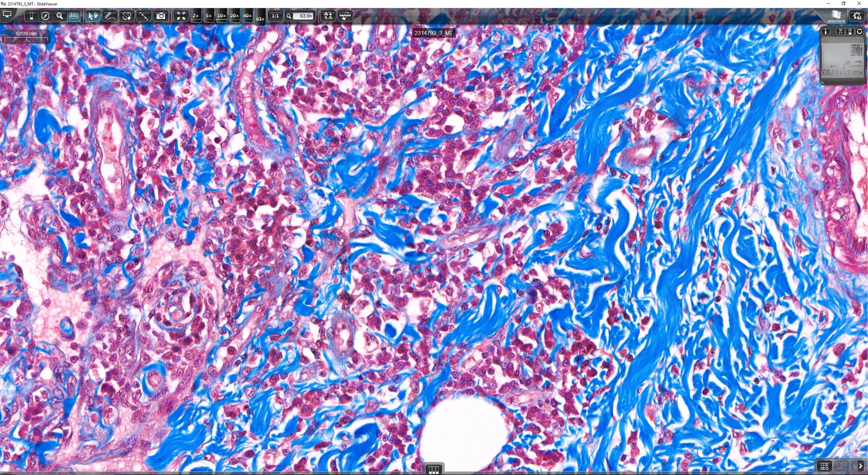Click the 1:1 zoom button

pyautogui.click(x=275, y=16)
